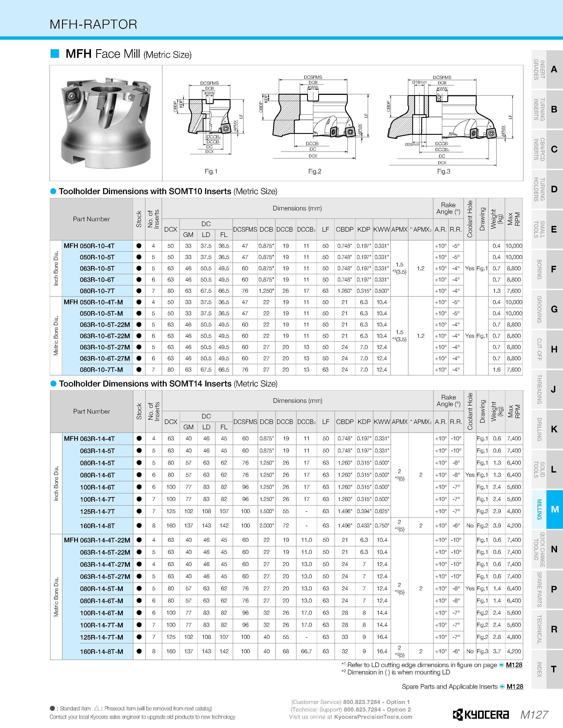Click the blue arrow icon beside the Spare Parts M128 link
563x728 pixels.
[x=502, y=687]
